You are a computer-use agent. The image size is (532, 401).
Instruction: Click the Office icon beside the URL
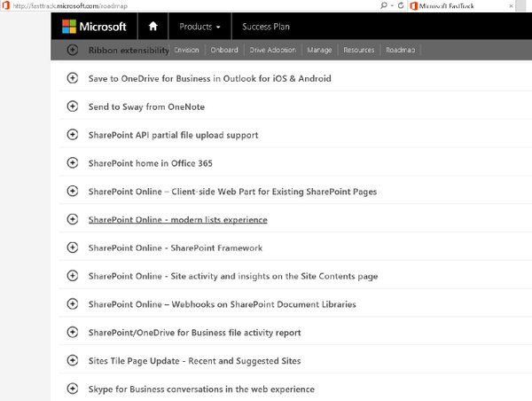tap(6, 5)
